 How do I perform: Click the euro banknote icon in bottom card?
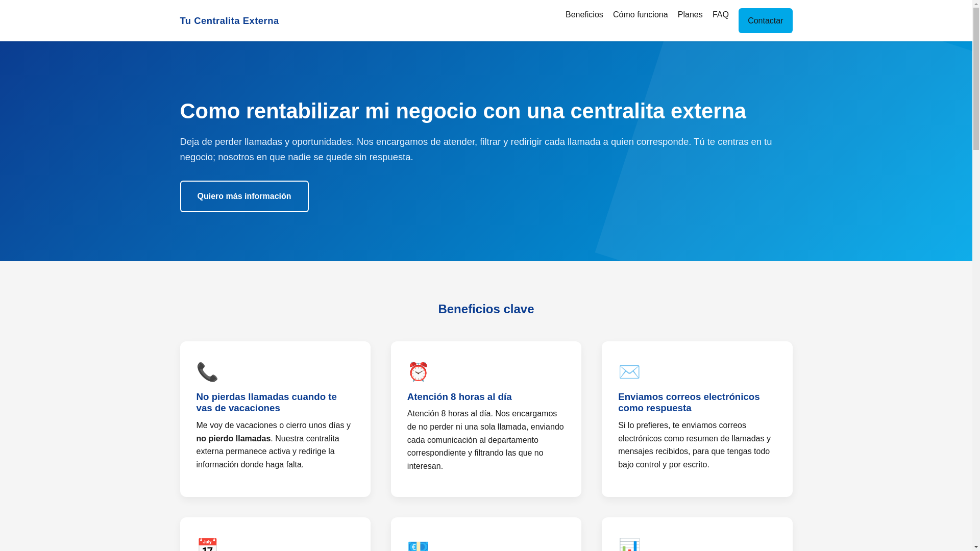[418, 546]
